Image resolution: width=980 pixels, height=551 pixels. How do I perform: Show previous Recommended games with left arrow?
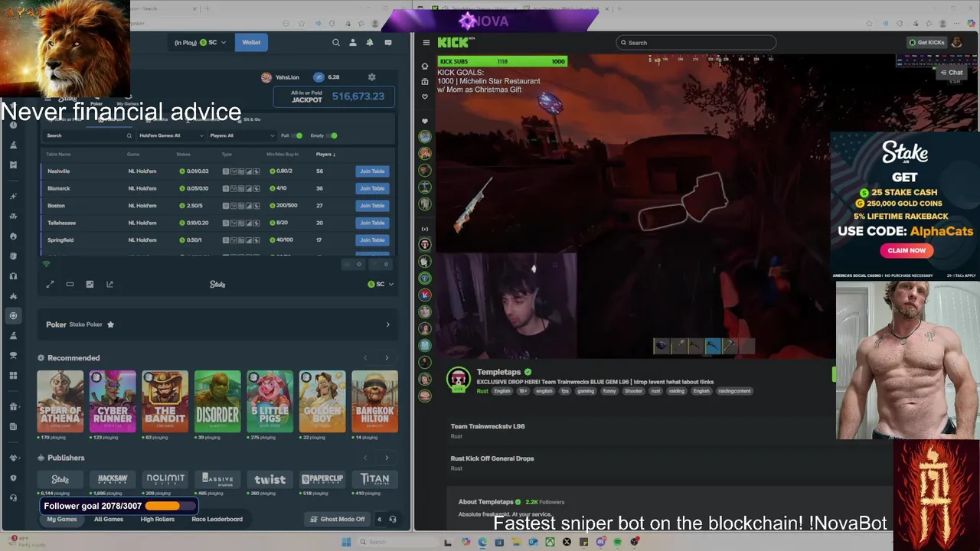[365, 358]
